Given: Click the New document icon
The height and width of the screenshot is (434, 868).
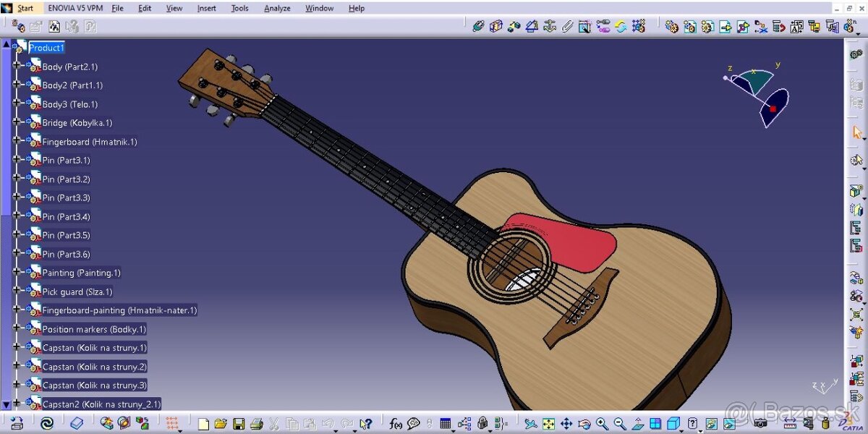Looking at the screenshot, I should [203, 424].
